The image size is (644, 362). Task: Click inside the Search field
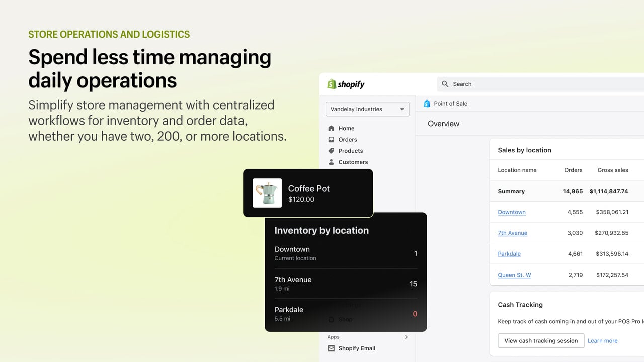click(x=540, y=84)
